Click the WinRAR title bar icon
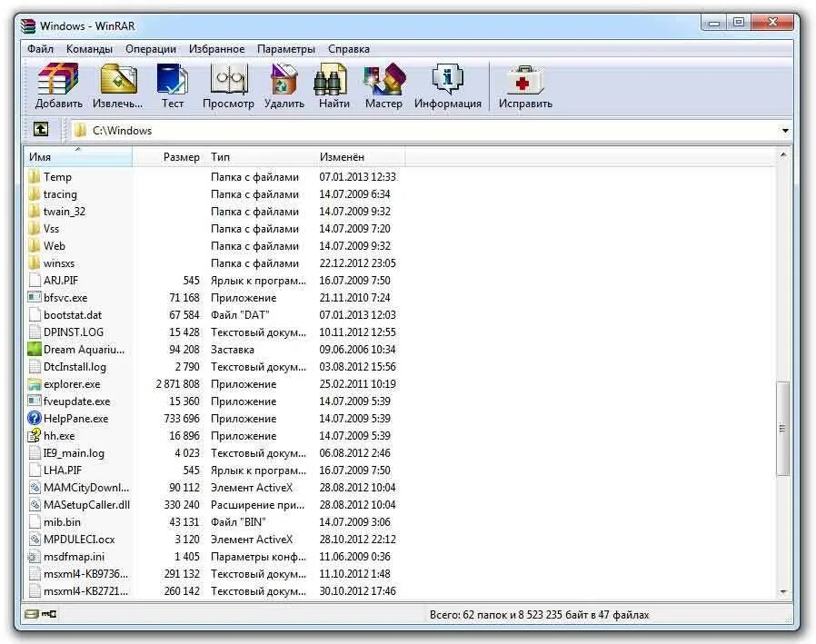Viewport: 816px width, 644px height. click(x=28, y=25)
